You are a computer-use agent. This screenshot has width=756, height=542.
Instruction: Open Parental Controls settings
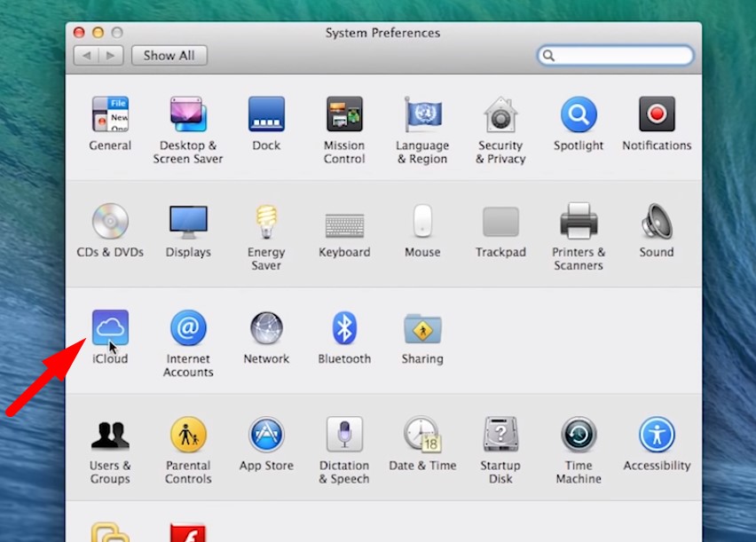[x=188, y=435]
